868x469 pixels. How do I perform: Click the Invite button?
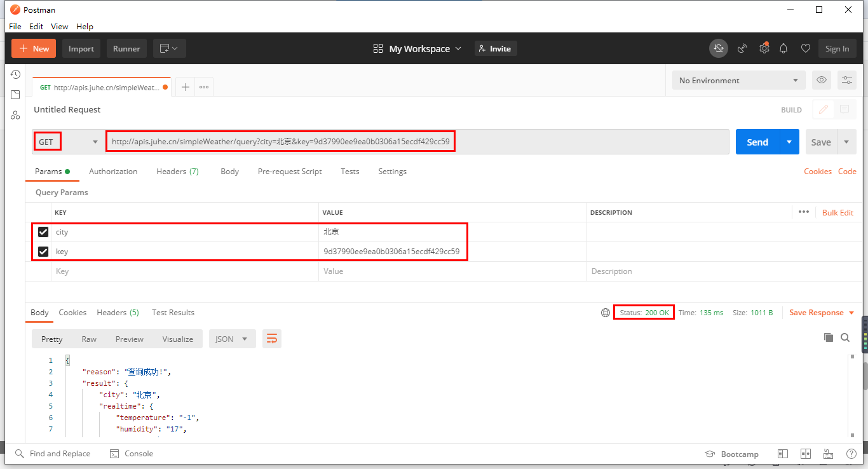(x=496, y=49)
